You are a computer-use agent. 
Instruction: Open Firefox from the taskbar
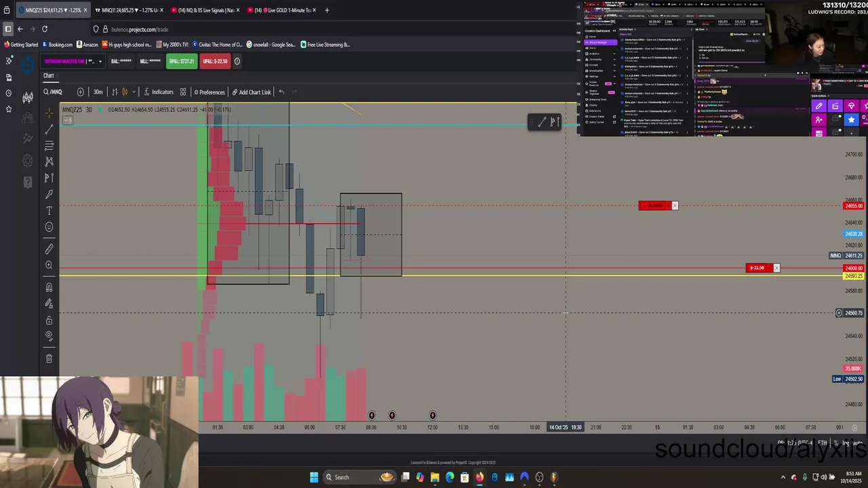pos(479,477)
